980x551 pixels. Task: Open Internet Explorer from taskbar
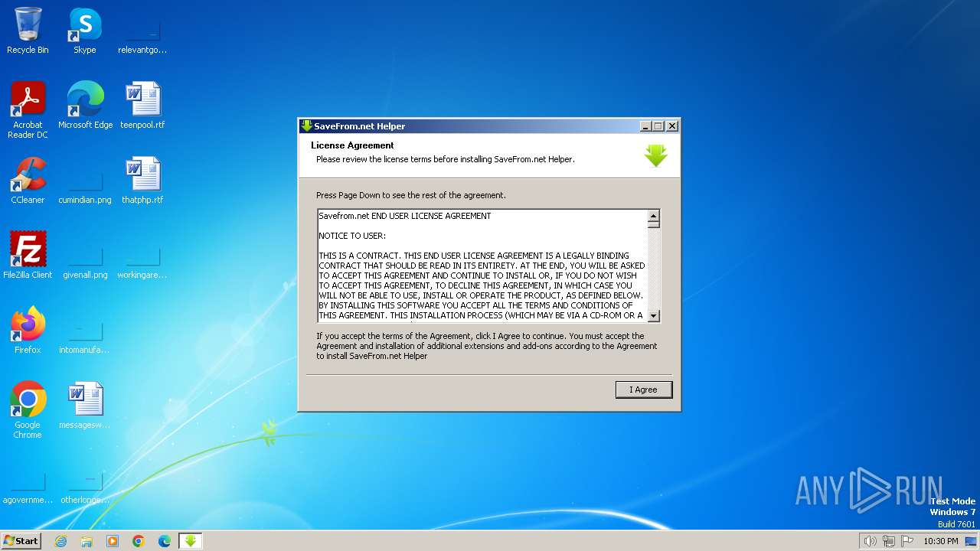(x=60, y=541)
